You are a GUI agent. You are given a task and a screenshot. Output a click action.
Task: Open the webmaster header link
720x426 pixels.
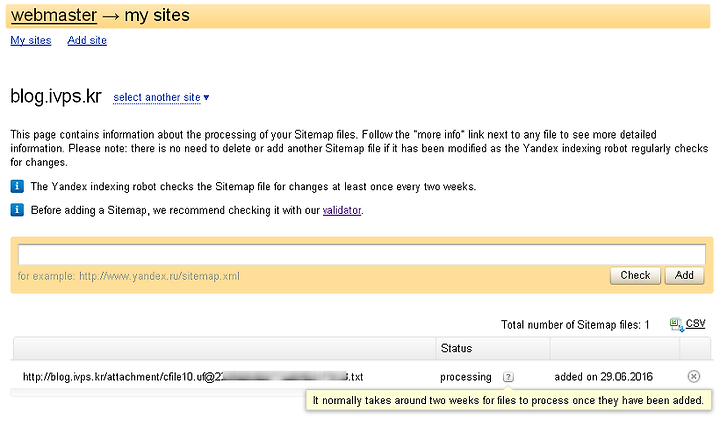tap(54, 15)
